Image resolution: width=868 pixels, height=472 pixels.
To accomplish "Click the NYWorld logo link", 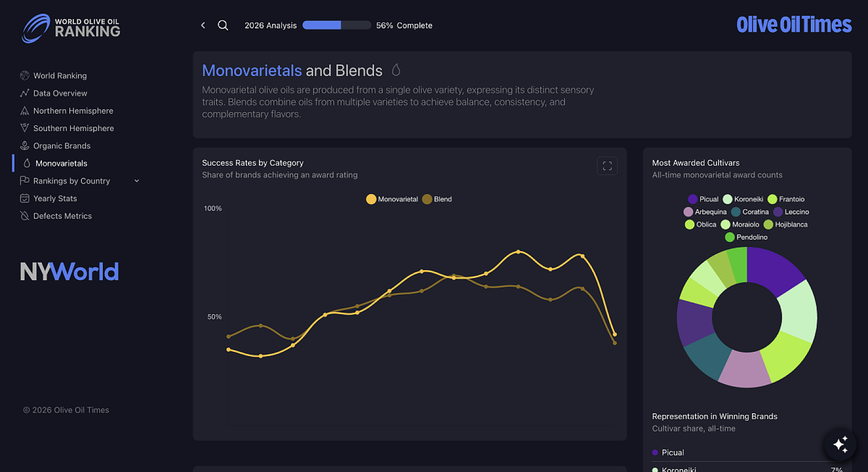I will point(69,272).
